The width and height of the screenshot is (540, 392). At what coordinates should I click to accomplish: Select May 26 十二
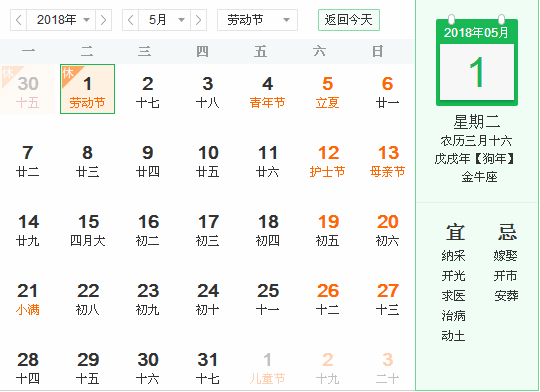[x=327, y=299]
